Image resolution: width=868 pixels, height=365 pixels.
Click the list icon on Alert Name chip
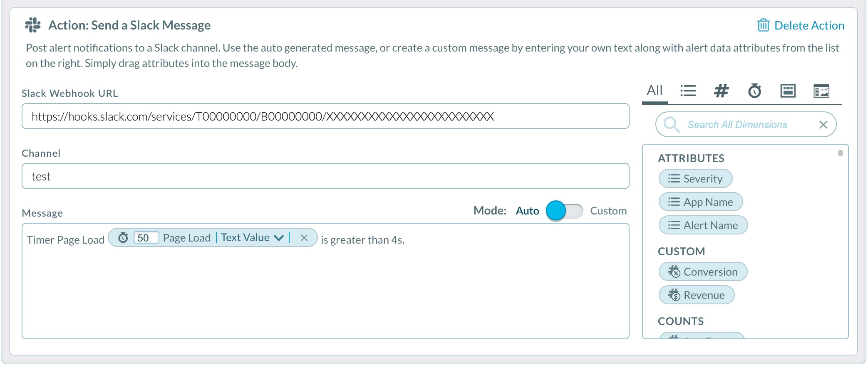pyautogui.click(x=674, y=225)
